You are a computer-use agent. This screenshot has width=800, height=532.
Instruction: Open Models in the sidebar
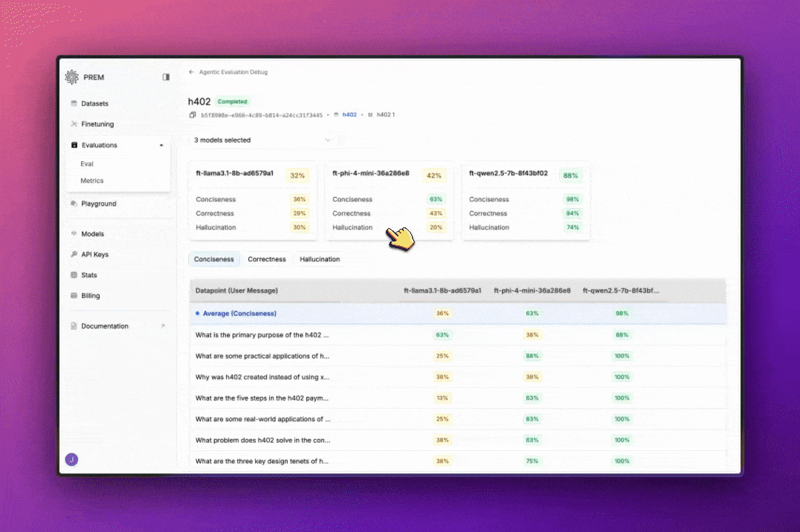point(92,233)
